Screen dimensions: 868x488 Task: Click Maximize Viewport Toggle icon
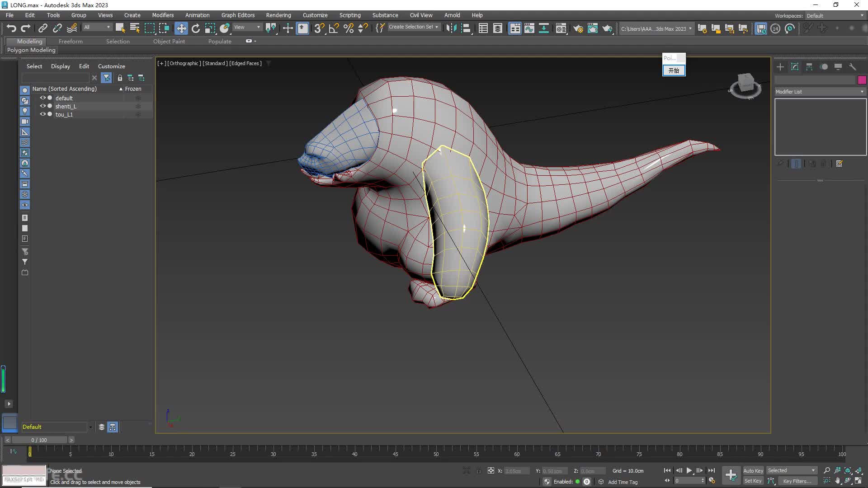click(x=859, y=481)
